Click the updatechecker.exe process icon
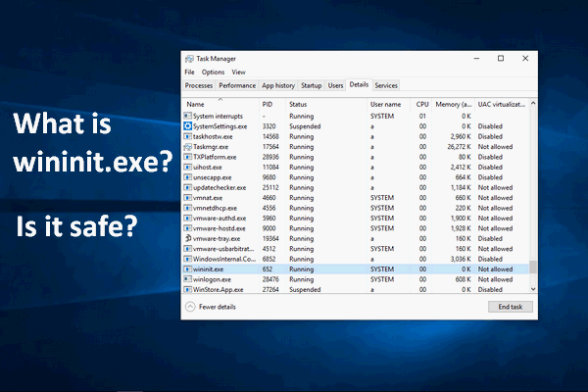This screenshot has width=588, height=392. [x=187, y=187]
